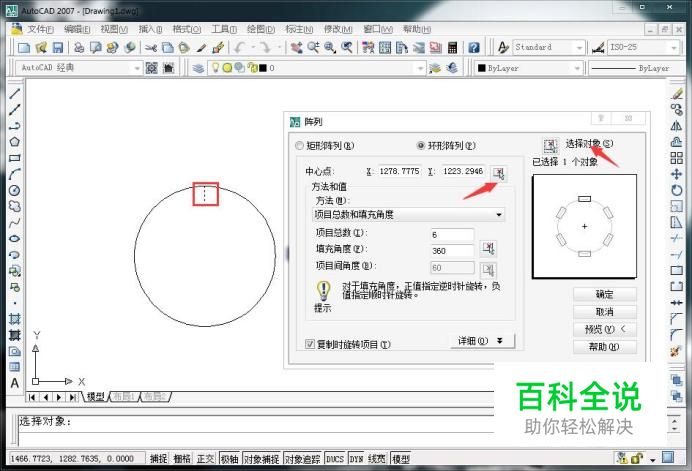Click the Plot print icon
The height and width of the screenshot is (471, 692).
pyautogui.click(x=79, y=47)
